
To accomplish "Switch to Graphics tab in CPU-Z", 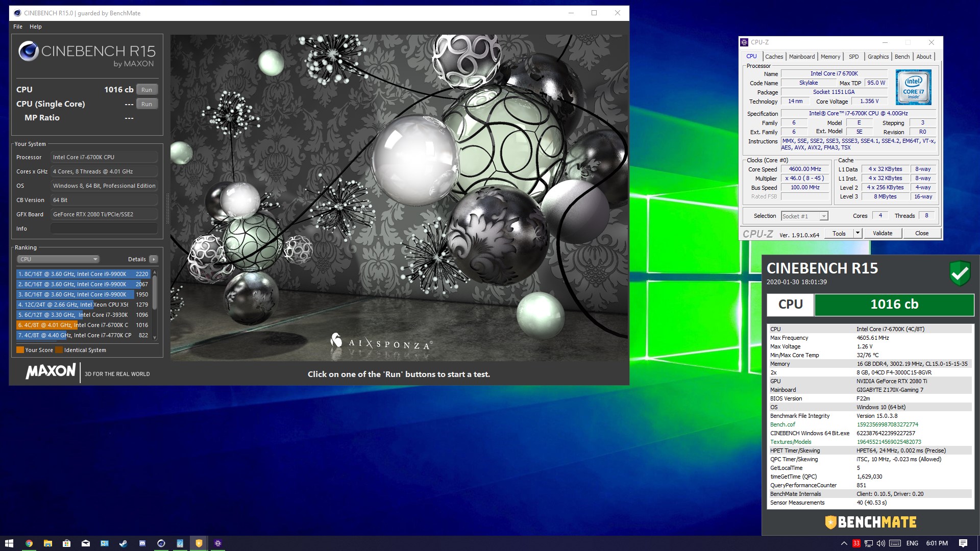I will point(878,57).
